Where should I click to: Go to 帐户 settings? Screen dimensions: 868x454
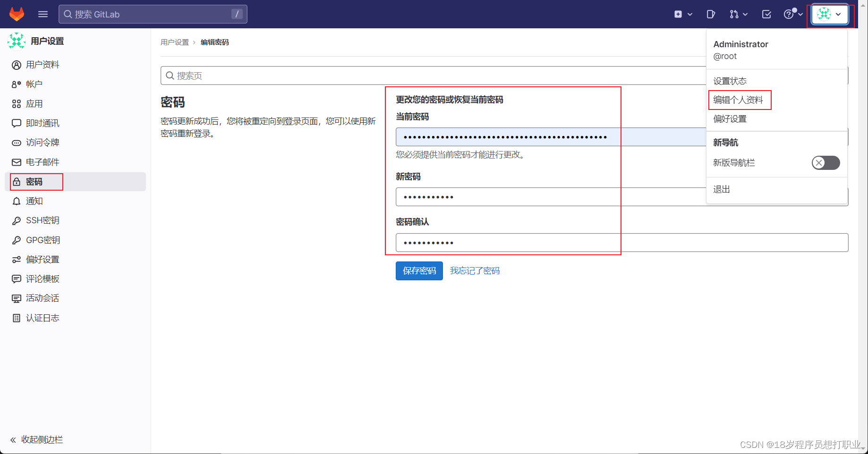(76, 84)
